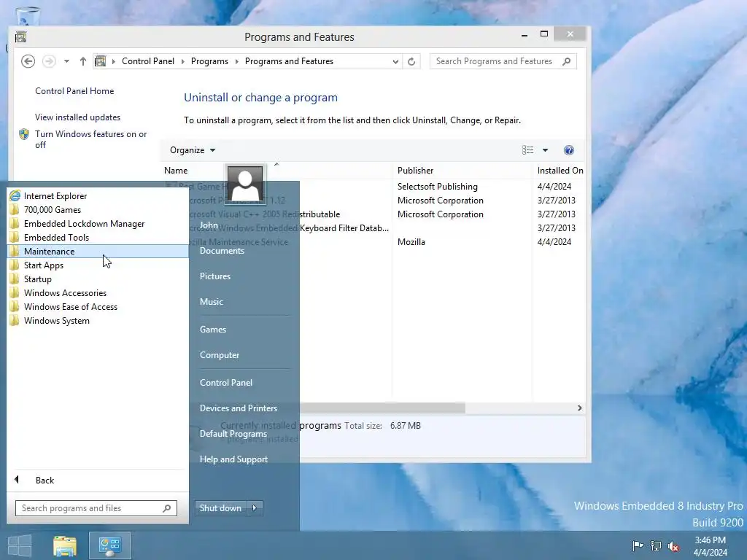This screenshot has height=560, width=747.
Task: Open Devices and Printers
Action: (x=239, y=408)
